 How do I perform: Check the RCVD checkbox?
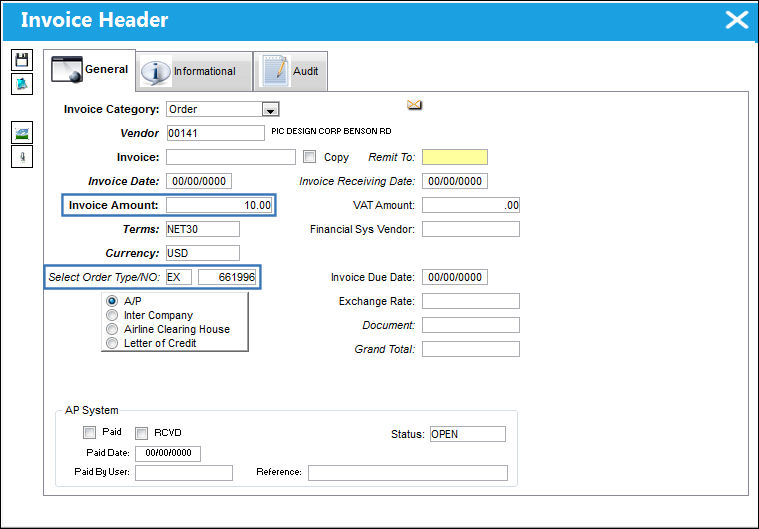tap(141, 433)
